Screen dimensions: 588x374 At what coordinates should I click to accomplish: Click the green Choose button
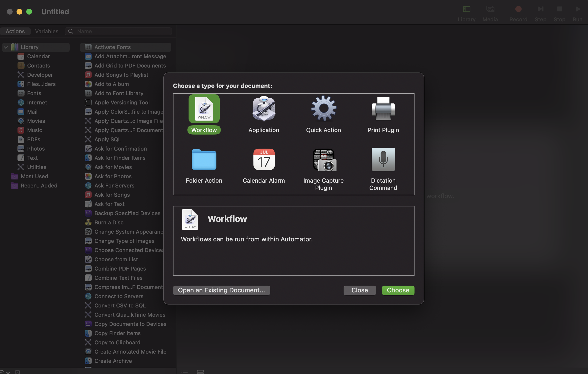398,290
